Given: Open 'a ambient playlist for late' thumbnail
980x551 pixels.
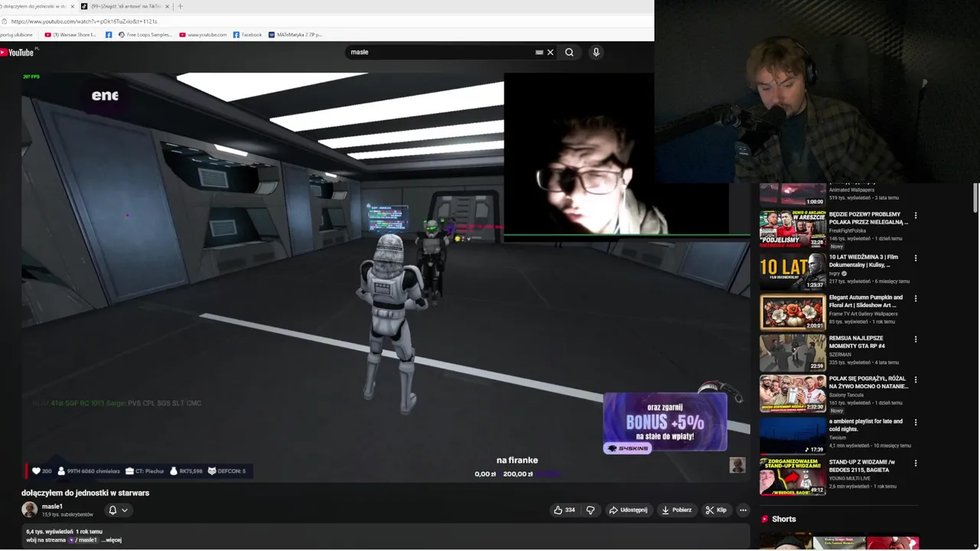Looking at the screenshot, I should click(x=792, y=435).
